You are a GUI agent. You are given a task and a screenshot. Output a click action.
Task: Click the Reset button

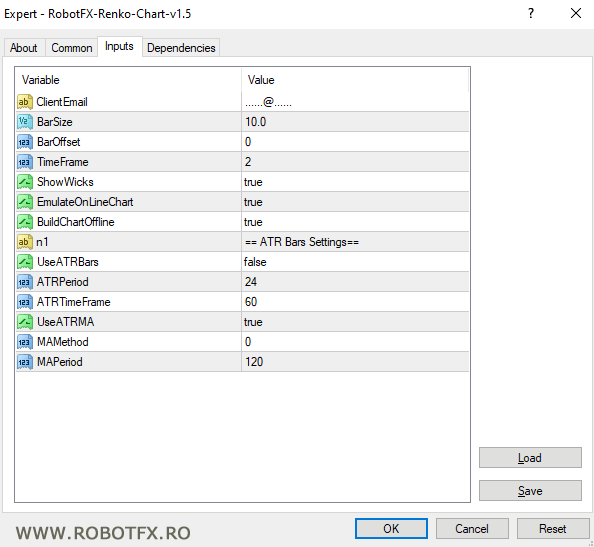coord(553,528)
